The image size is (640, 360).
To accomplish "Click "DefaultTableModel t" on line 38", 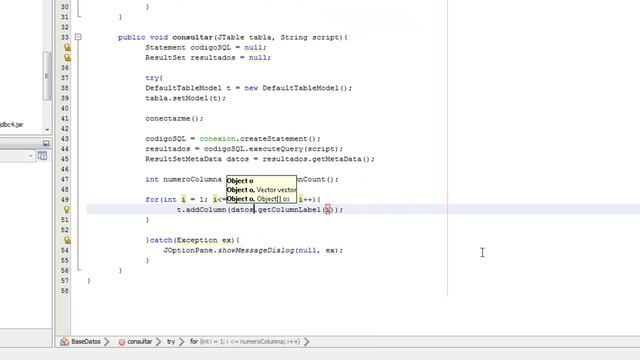I will (188, 88).
